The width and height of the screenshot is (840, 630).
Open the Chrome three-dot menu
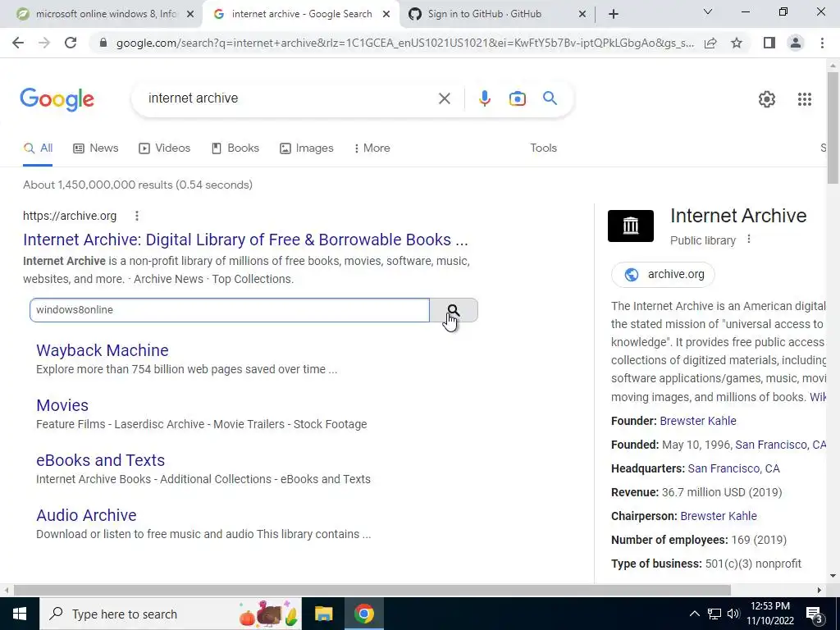[x=822, y=43]
